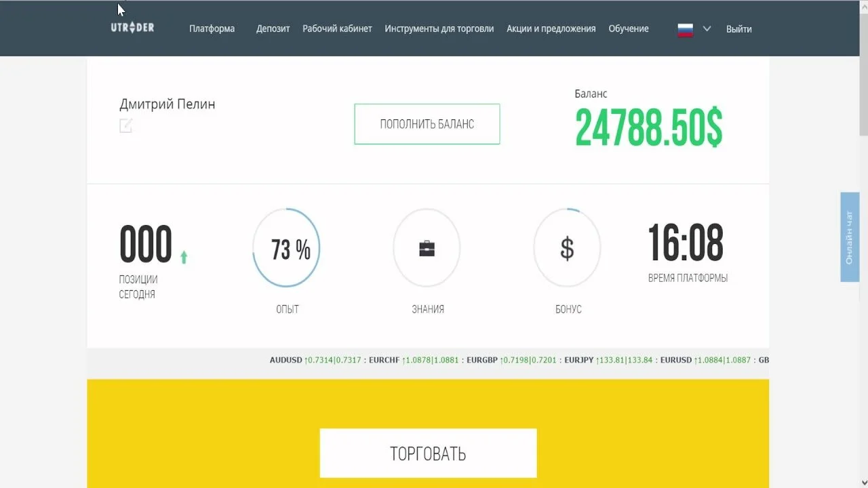The width and height of the screenshot is (868, 488).
Task: Click the Баланс label
Action: click(x=591, y=94)
